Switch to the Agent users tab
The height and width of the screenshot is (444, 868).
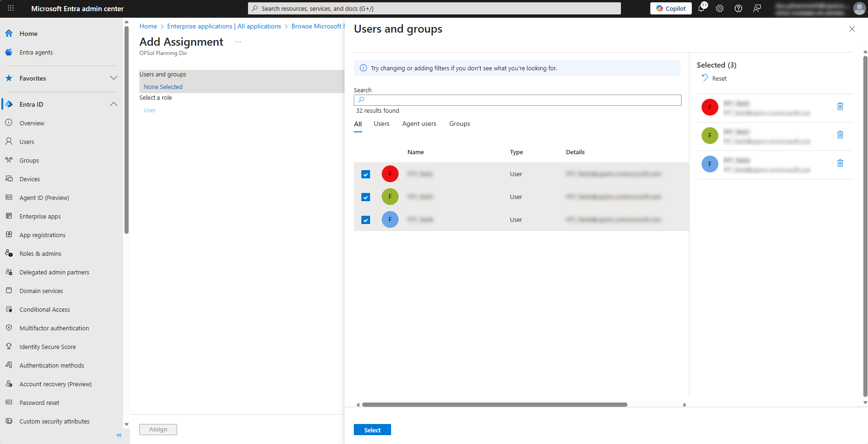(x=419, y=124)
